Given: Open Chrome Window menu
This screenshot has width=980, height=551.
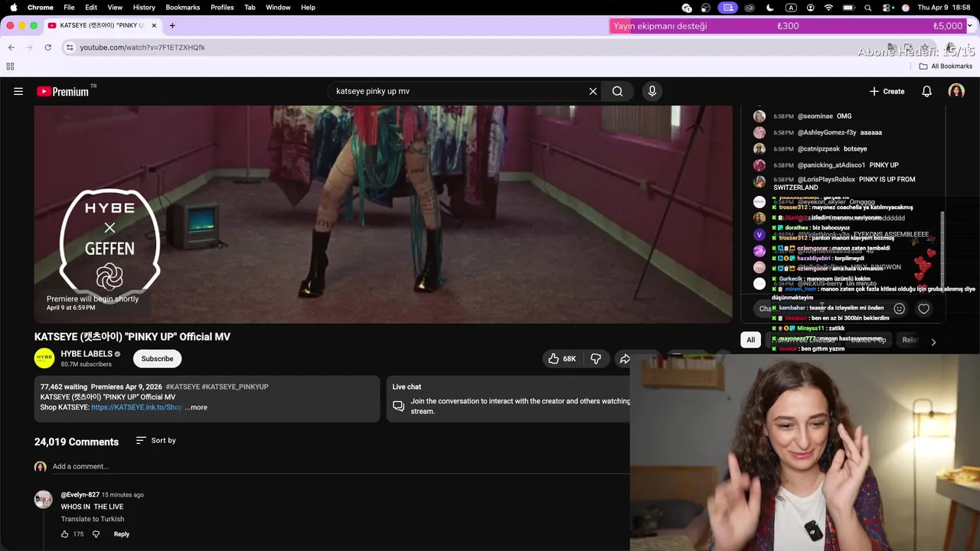Looking at the screenshot, I should [x=278, y=7].
